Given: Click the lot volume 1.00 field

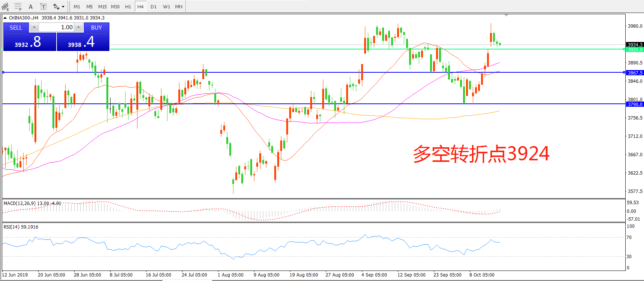Looking at the screenshot, I should pos(56,27).
